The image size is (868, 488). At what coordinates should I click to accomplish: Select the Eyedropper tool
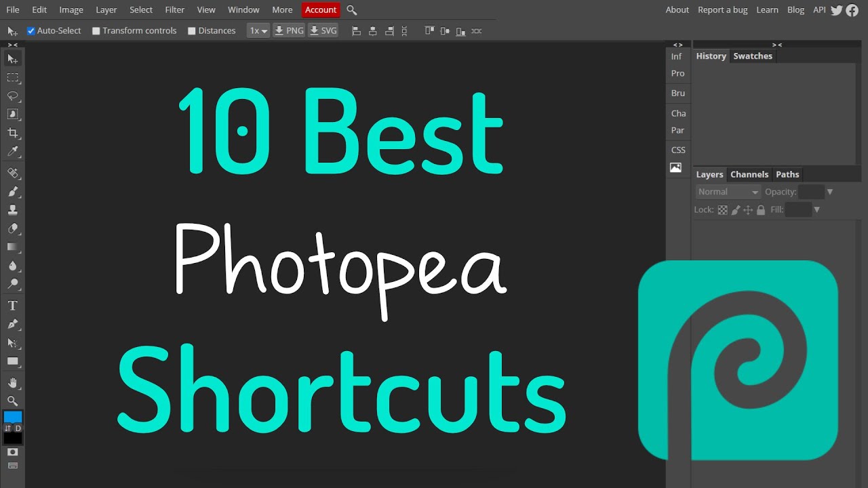(x=12, y=151)
